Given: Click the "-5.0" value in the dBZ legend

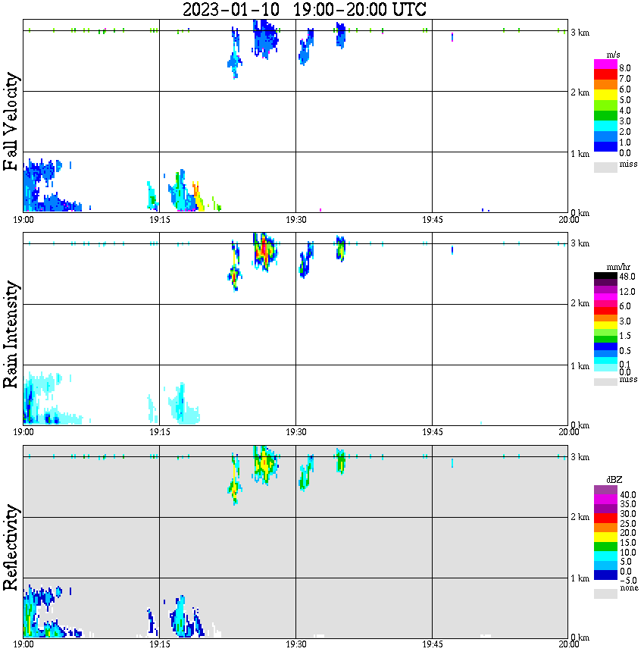Looking at the screenshot, I should [x=628, y=581].
